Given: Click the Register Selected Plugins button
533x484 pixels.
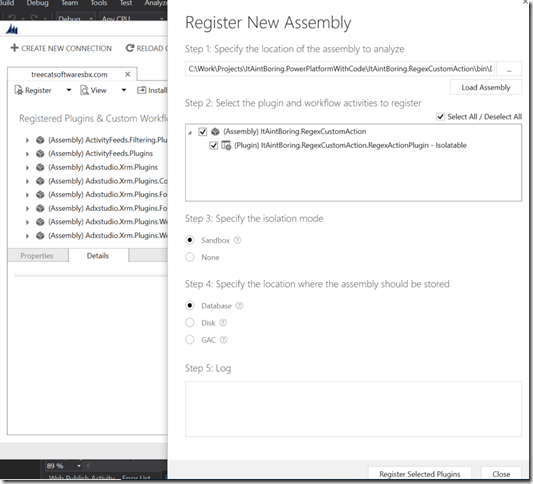Looking at the screenshot, I should pos(419,473).
